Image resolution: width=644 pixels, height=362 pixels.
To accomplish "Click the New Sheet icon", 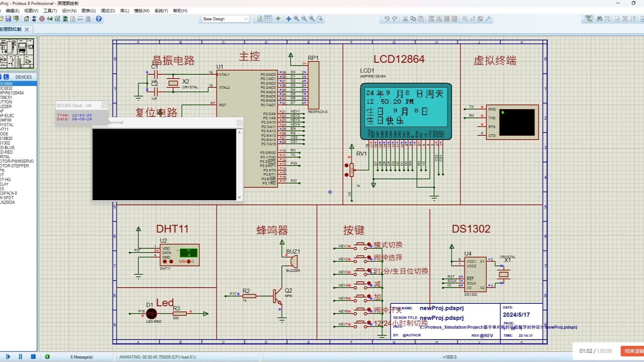I will (617, 19).
